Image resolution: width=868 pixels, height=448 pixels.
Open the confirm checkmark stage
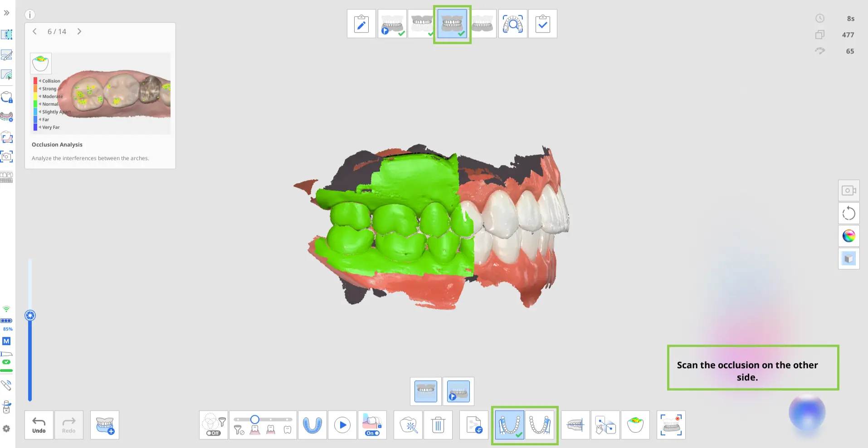[543, 24]
